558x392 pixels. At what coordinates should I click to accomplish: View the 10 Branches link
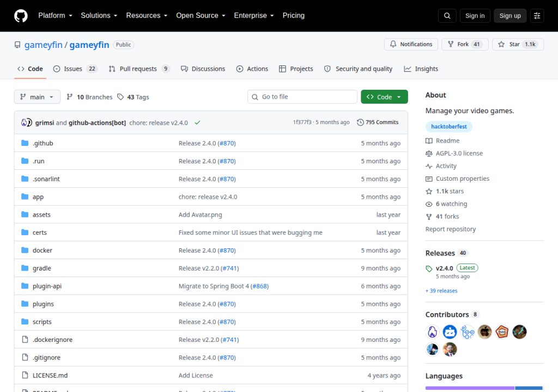[x=90, y=97]
